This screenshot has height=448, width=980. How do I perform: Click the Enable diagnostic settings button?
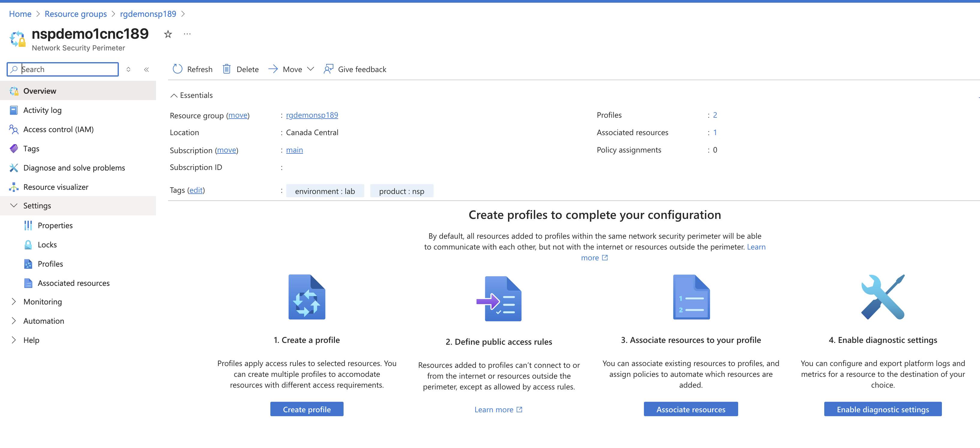(882, 409)
